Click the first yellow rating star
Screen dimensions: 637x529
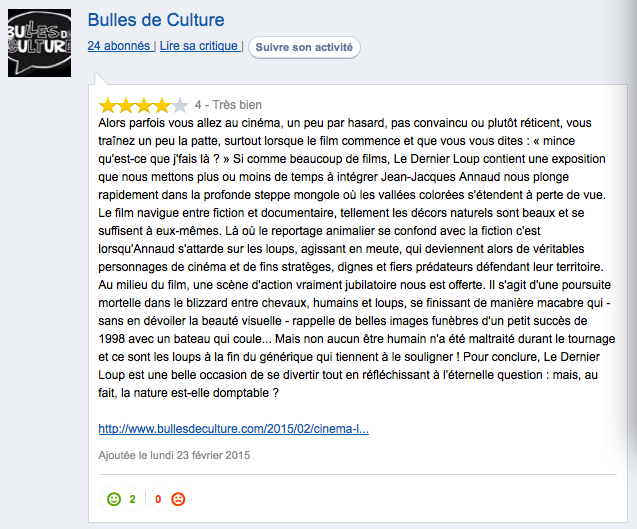point(108,104)
